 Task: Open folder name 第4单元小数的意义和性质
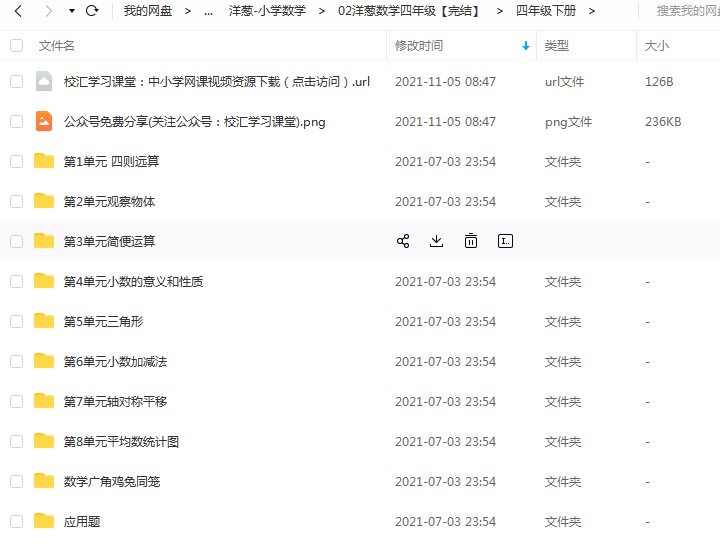point(133,281)
